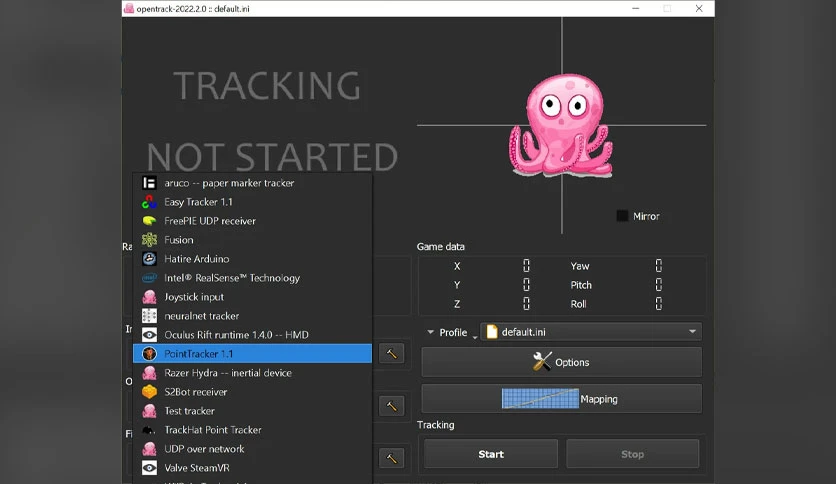
Task: Click the Roll value in Game data
Action: pos(658,304)
